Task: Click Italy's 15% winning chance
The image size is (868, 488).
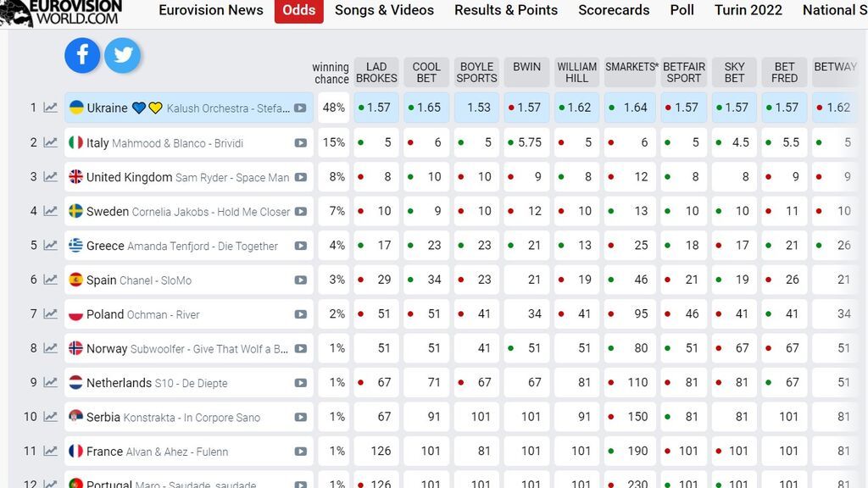Action: (x=334, y=142)
